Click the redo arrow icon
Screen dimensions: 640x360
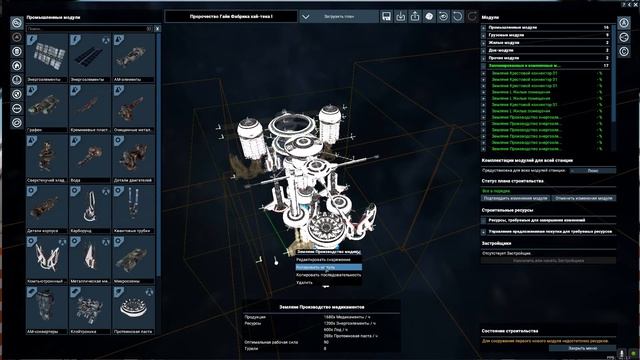tap(472, 16)
